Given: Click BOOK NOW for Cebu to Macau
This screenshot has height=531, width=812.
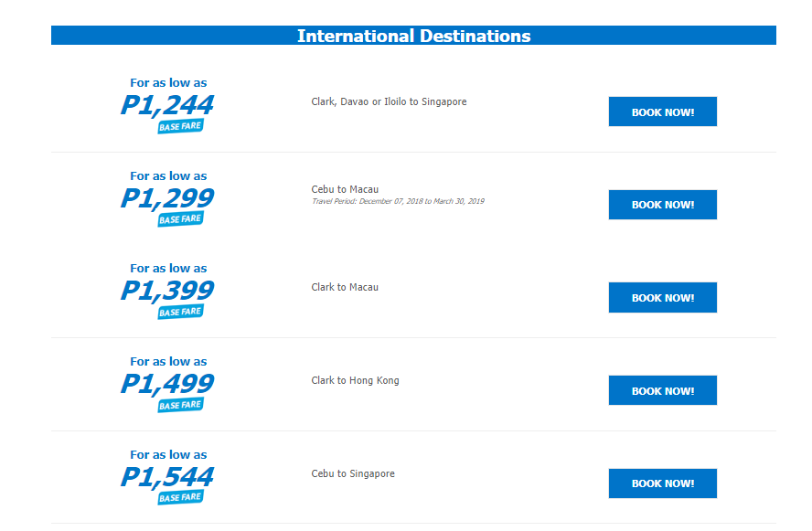Looking at the screenshot, I should pos(662,205).
